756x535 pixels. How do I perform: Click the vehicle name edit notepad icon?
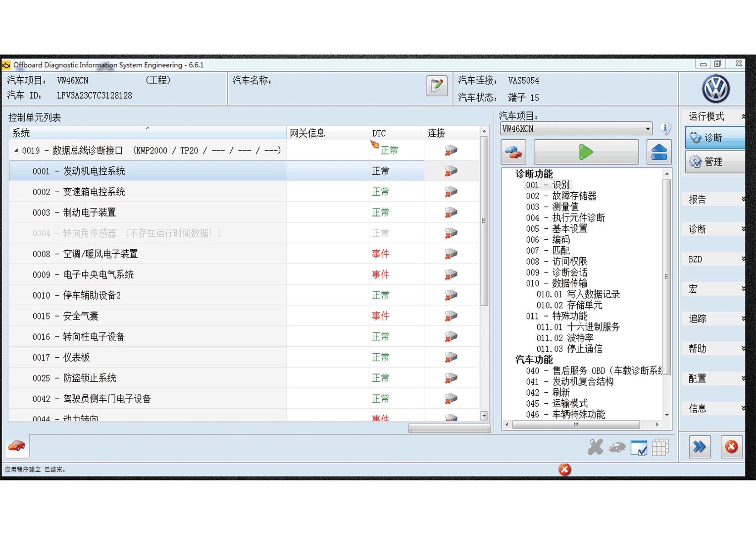tap(437, 86)
